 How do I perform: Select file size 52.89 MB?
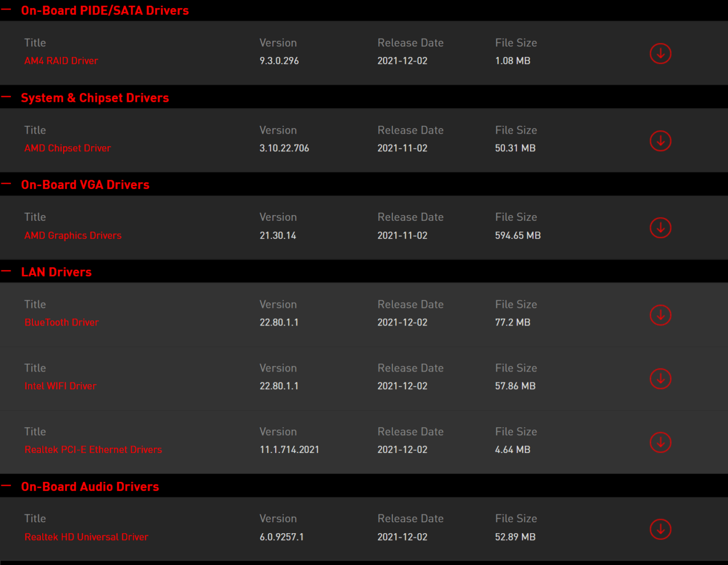coord(515,537)
